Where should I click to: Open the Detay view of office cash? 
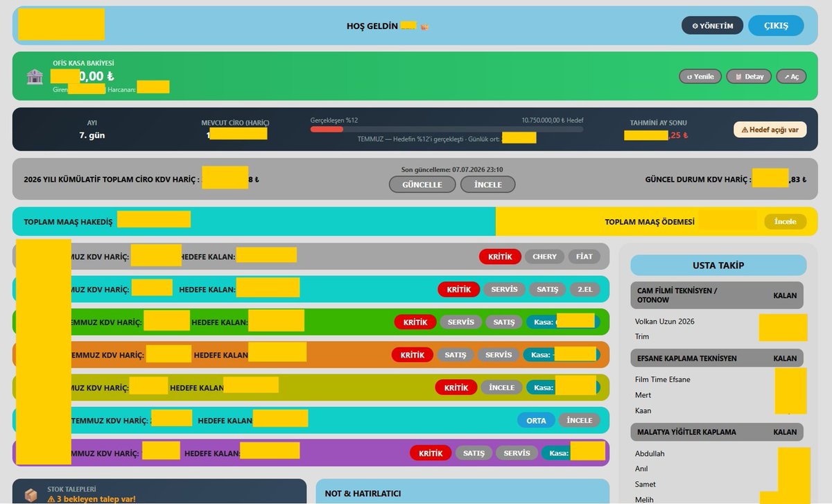click(x=749, y=76)
